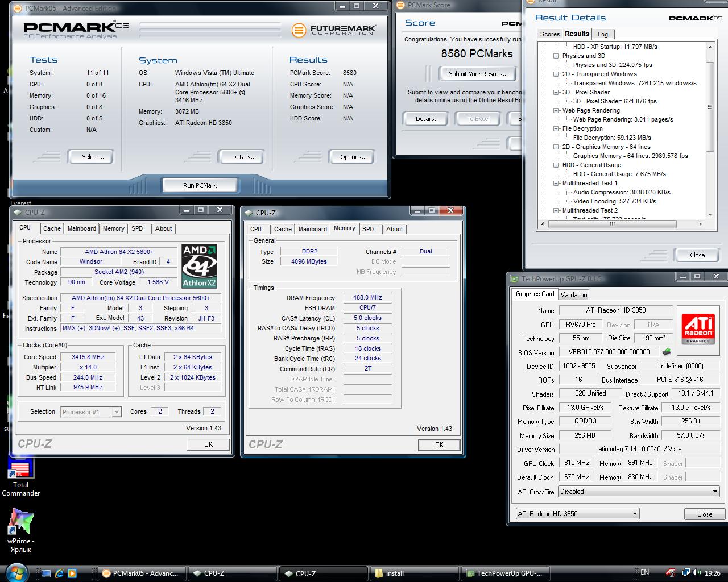Click the EN language indicator
Screen dimensions: 728x582
pos(645,572)
